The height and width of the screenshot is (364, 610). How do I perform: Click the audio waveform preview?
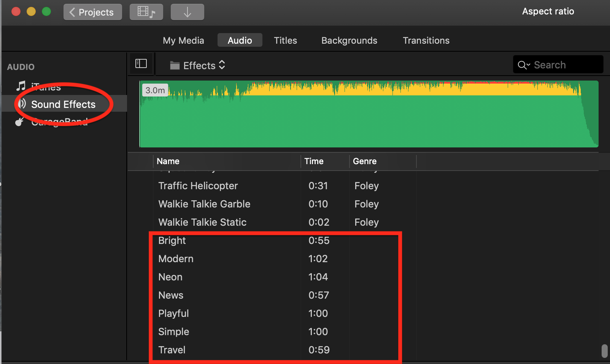tap(369, 114)
